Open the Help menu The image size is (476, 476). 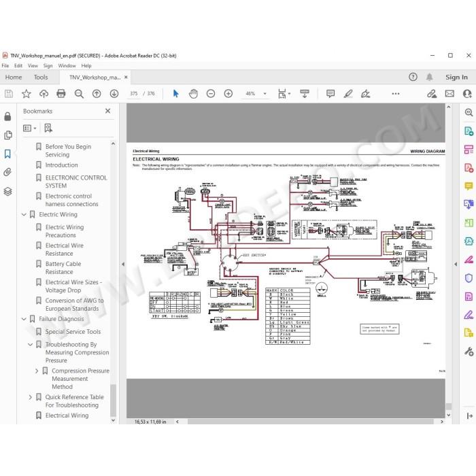click(86, 65)
